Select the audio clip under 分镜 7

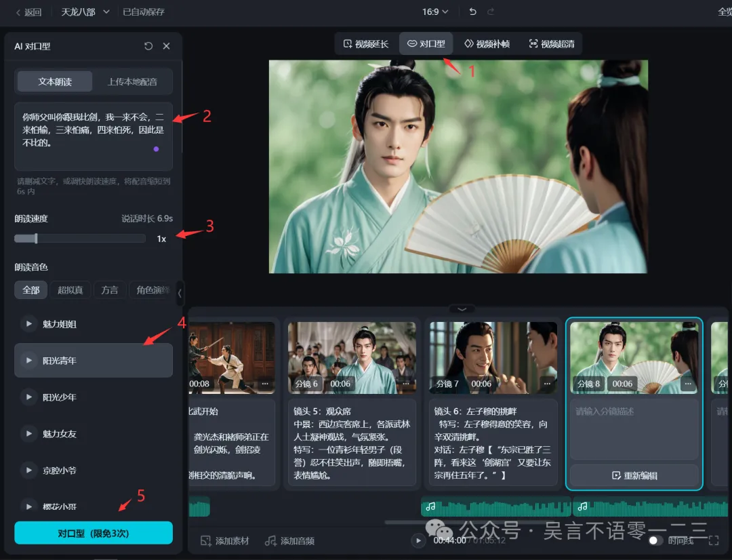[495, 506]
